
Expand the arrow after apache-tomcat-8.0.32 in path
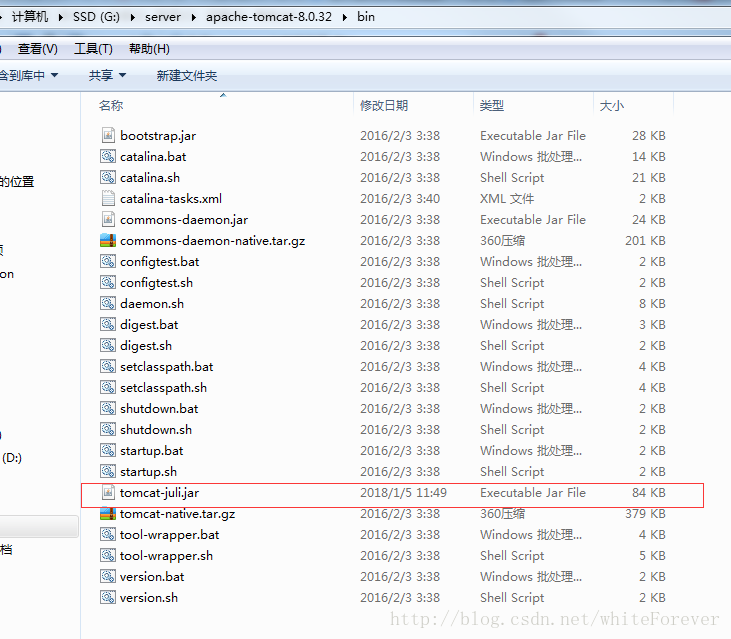(345, 17)
